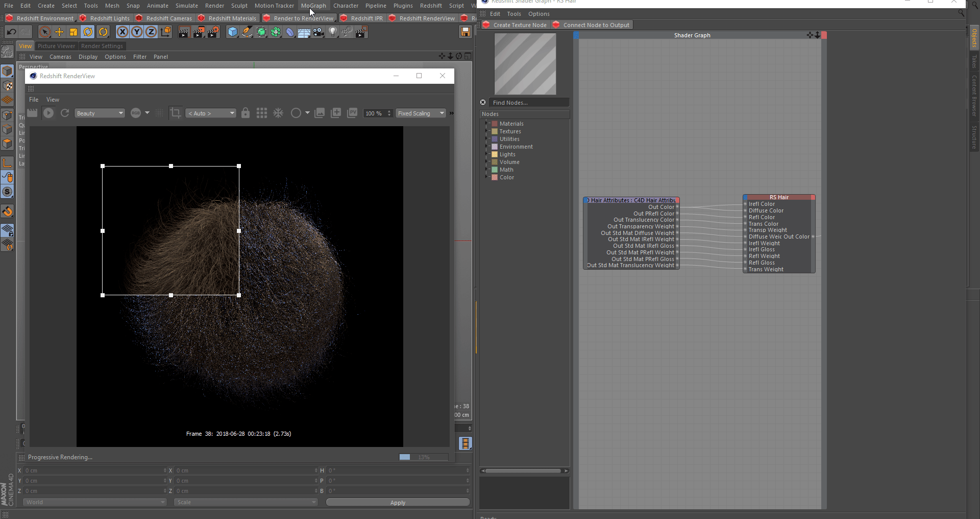Click the add Light object icon
Viewport: 980px width, 519px height.
[333, 32]
